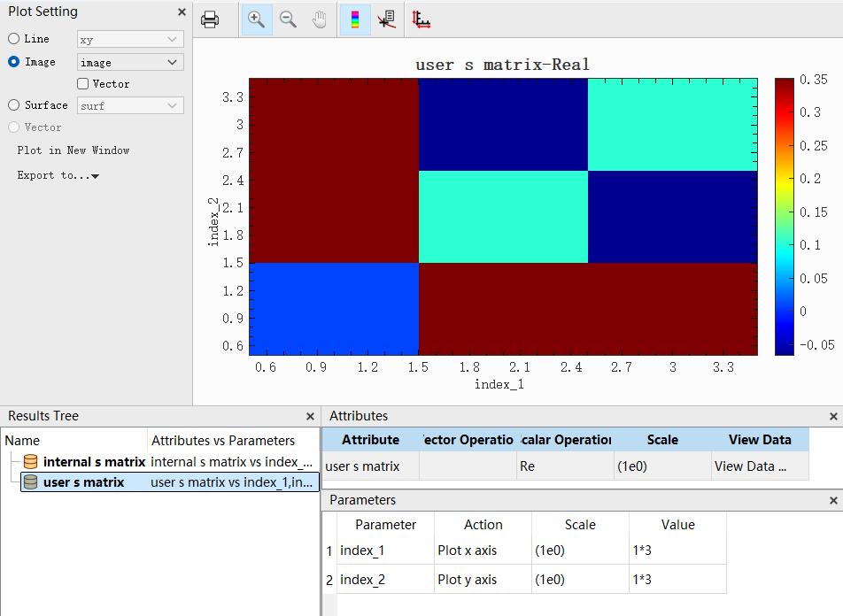Select the zoom in tool
This screenshot has width=843, height=616.
[256, 19]
